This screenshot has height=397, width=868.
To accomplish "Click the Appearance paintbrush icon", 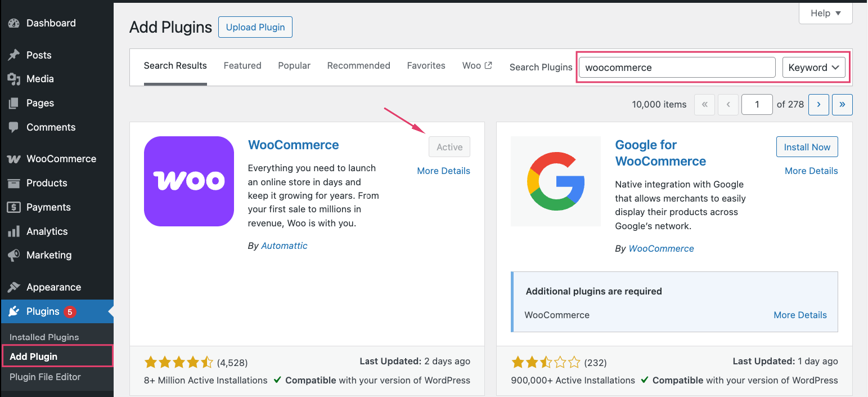I will (x=14, y=287).
